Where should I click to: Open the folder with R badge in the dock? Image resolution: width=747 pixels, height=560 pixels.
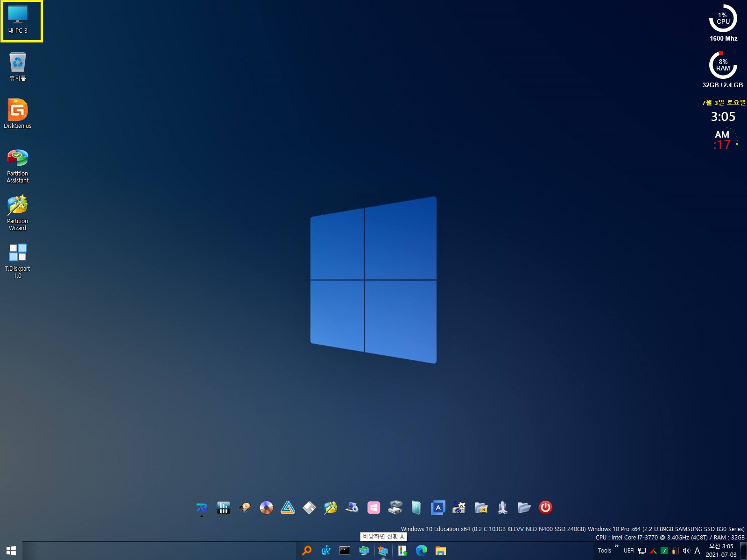[481, 507]
